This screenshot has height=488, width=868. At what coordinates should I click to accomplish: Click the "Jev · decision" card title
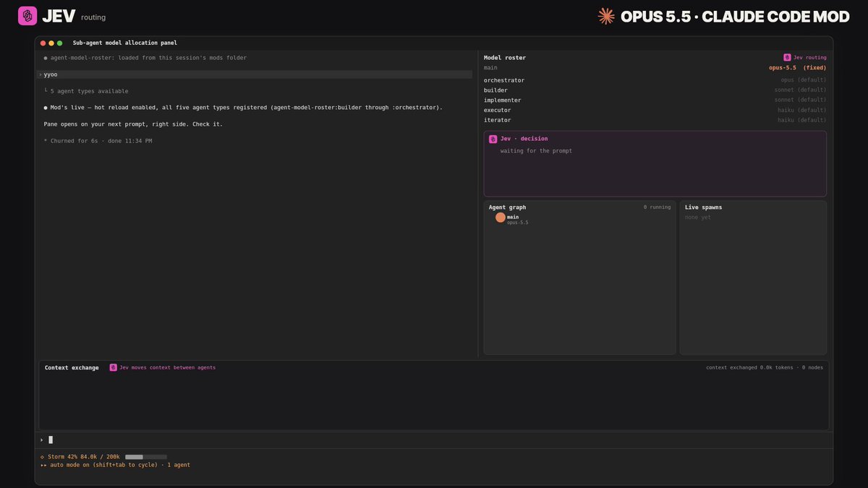coord(524,139)
